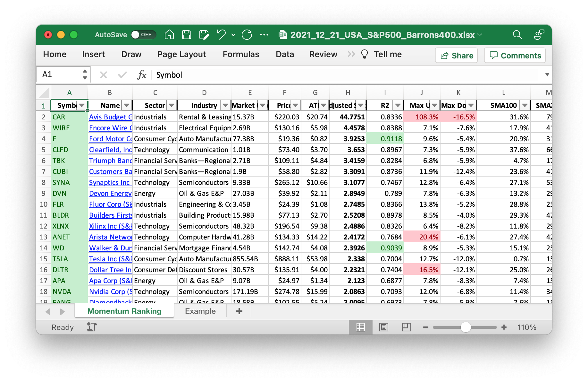Switch to Page Break Preview
Image resolution: width=588 pixels, height=382 pixels.
tap(406, 327)
